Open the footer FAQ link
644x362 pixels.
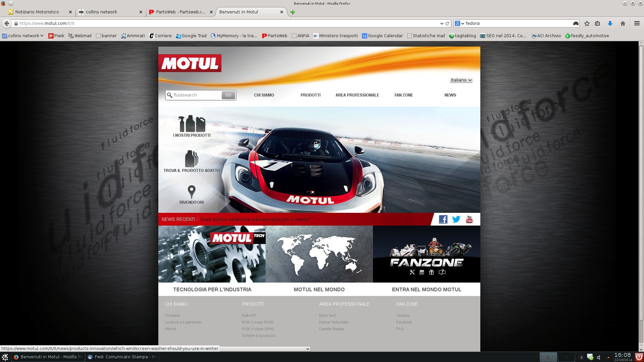pos(399,329)
